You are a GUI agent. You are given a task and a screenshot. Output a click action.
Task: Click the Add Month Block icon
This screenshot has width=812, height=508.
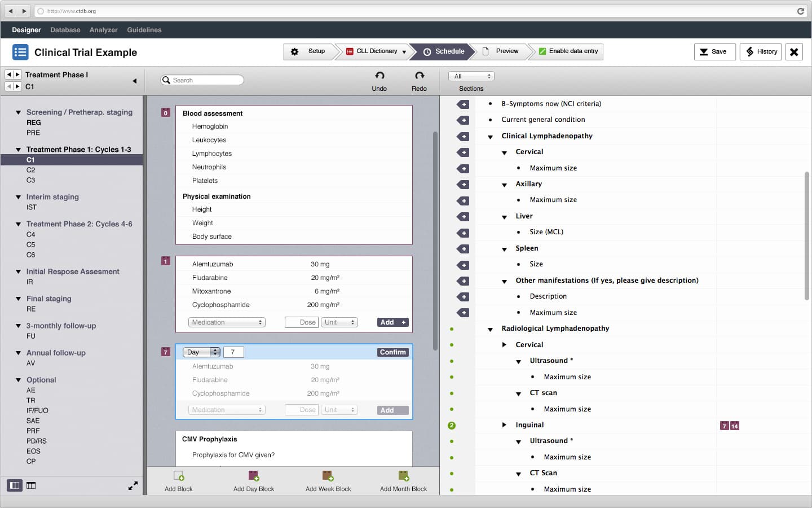pos(403,476)
